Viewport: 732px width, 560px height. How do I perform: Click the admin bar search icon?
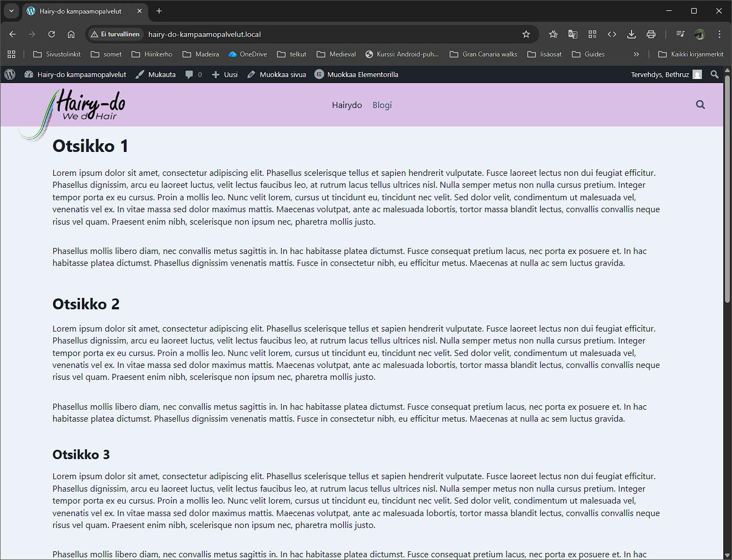pyautogui.click(x=715, y=75)
